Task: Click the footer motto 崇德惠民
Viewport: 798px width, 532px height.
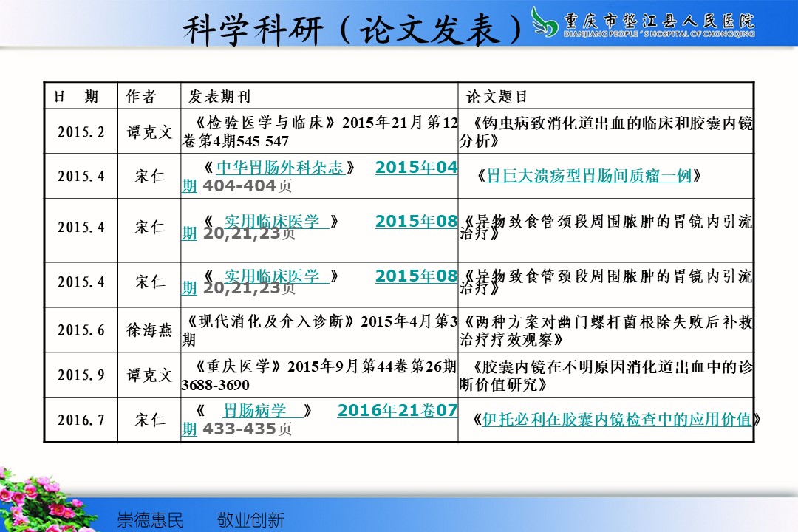Action: [150, 520]
